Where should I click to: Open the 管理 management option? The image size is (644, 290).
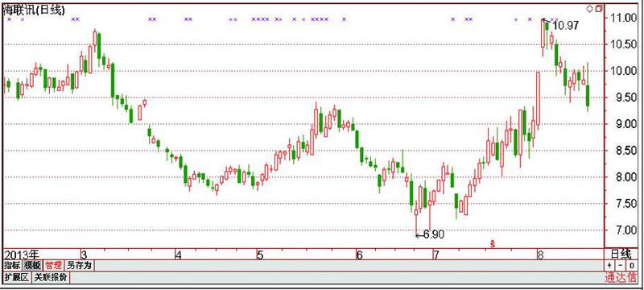54,266
